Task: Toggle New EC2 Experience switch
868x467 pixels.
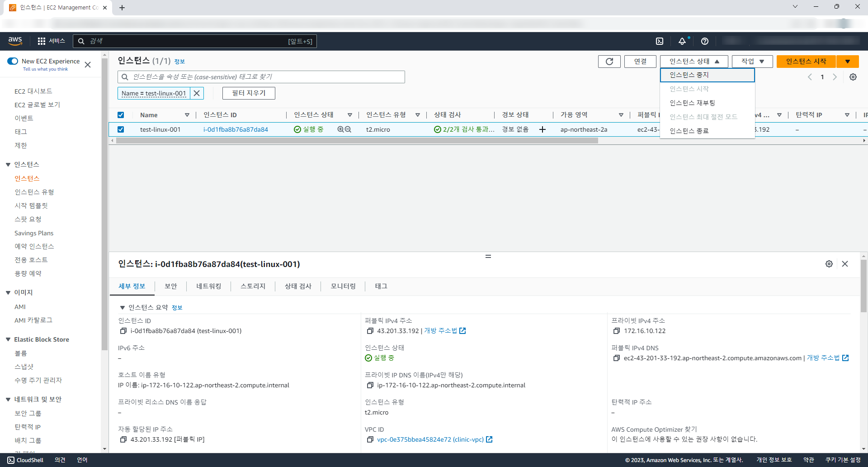Action: tap(13, 61)
